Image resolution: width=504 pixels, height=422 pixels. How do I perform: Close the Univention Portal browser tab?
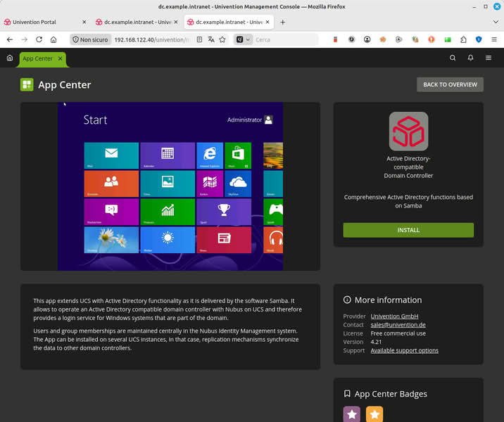[x=84, y=23]
